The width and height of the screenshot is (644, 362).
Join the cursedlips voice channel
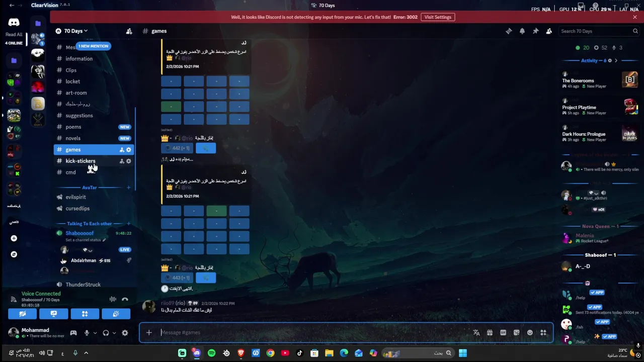tap(94, 209)
